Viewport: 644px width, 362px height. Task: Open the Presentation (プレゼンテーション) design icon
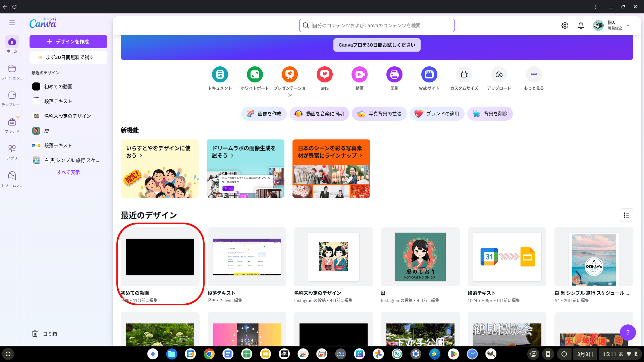point(289,74)
